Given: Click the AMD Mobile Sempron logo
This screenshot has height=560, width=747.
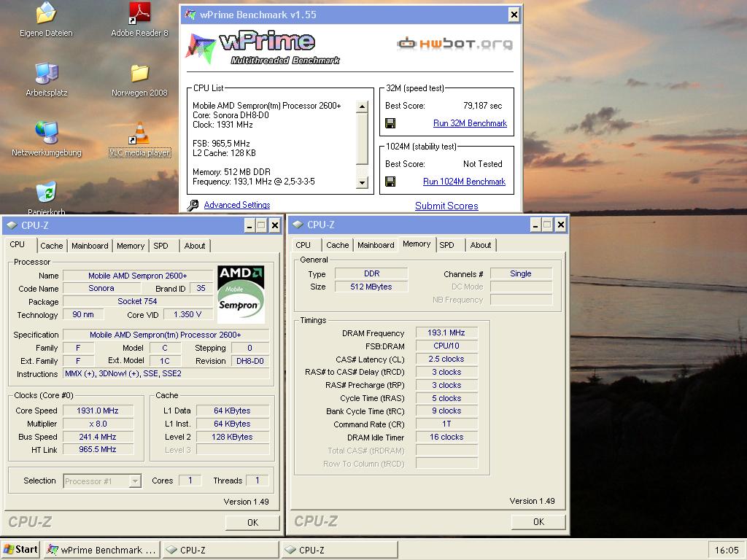Looking at the screenshot, I should pyautogui.click(x=241, y=295).
